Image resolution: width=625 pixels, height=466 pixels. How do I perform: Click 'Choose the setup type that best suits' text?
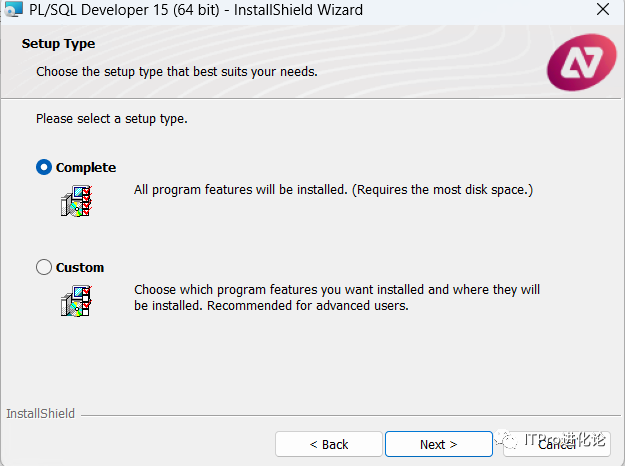(x=177, y=72)
